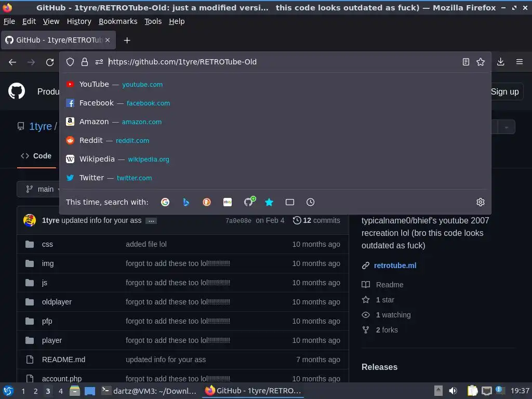The height and width of the screenshot is (399, 532).
Task: Open the README.md file
Action: coord(63,360)
